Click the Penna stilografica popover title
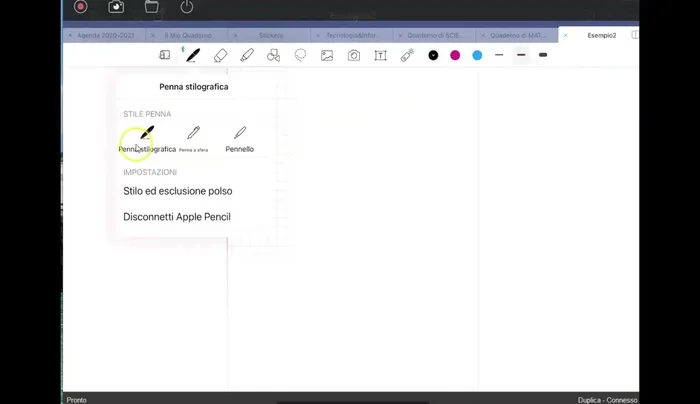 (x=194, y=87)
